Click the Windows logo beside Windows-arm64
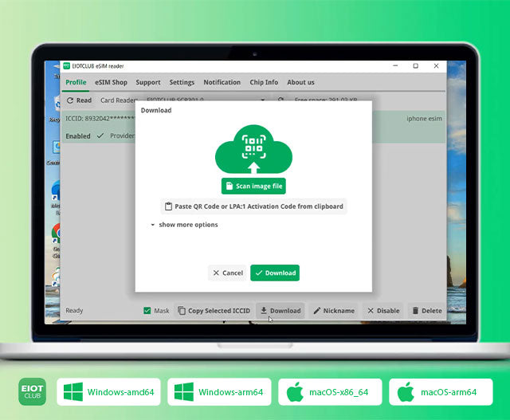The height and width of the screenshot is (420, 510). coord(184,392)
